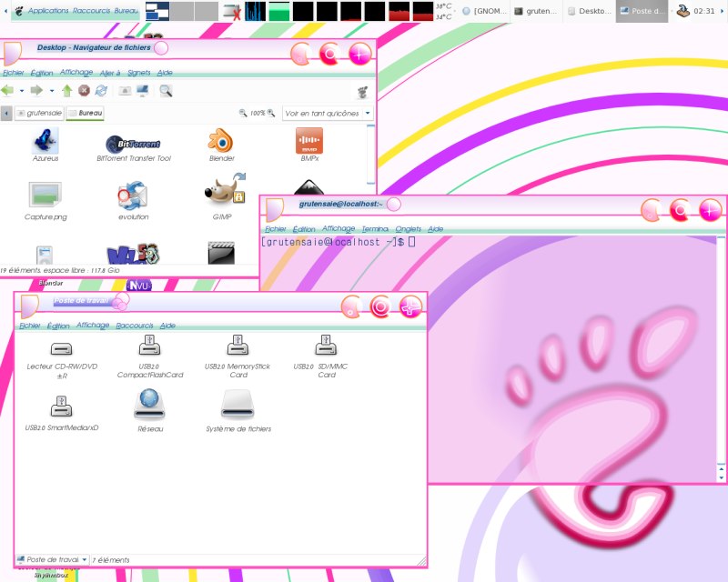728x582 pixels.
Task: Click the 02:31 clock in top panel
Action: (703, 11)
